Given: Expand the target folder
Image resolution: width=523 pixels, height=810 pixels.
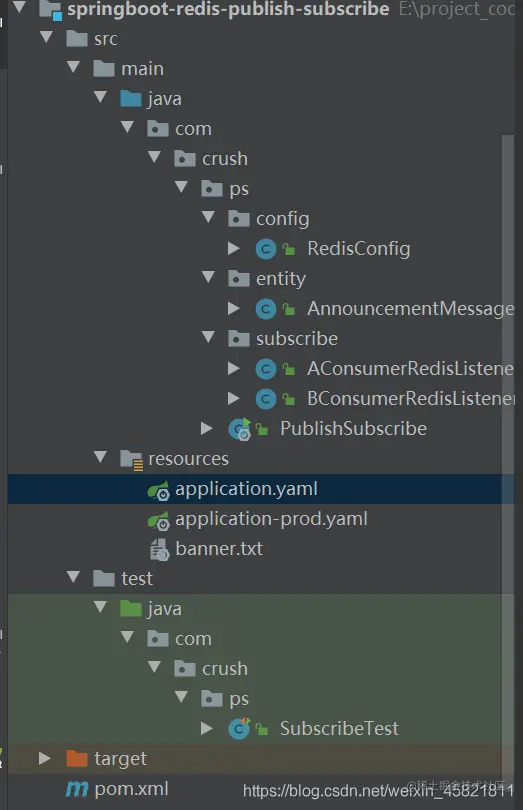Looking at the screenshot, I should point(45,758).
